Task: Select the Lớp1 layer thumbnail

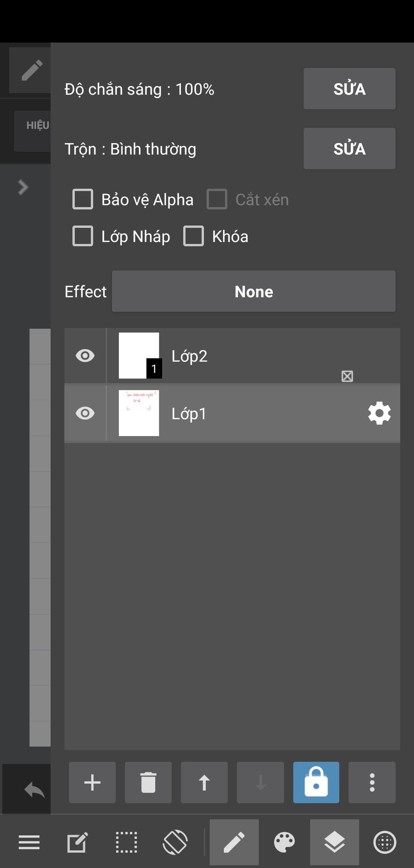Action: tap(139, 413)
